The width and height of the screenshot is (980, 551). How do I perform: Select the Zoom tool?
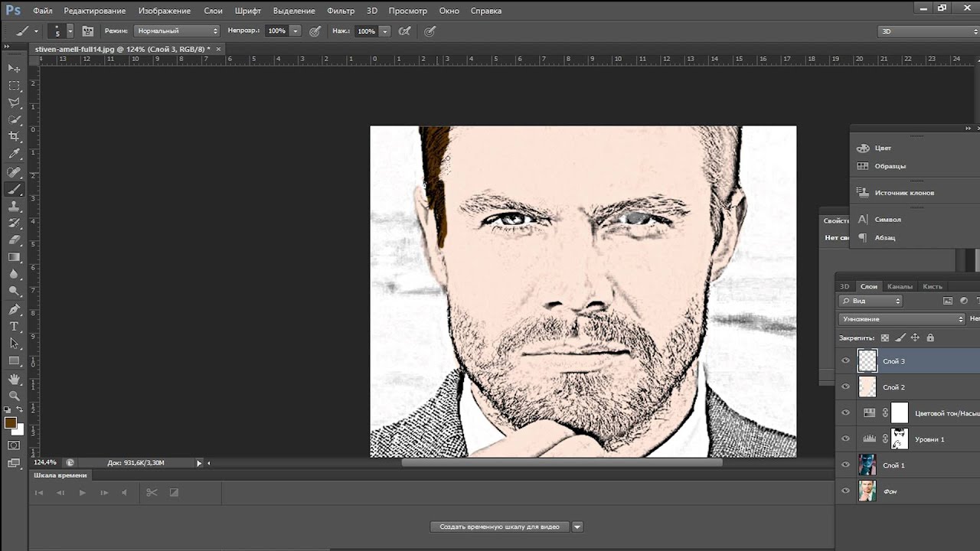(x=14, y=396)
